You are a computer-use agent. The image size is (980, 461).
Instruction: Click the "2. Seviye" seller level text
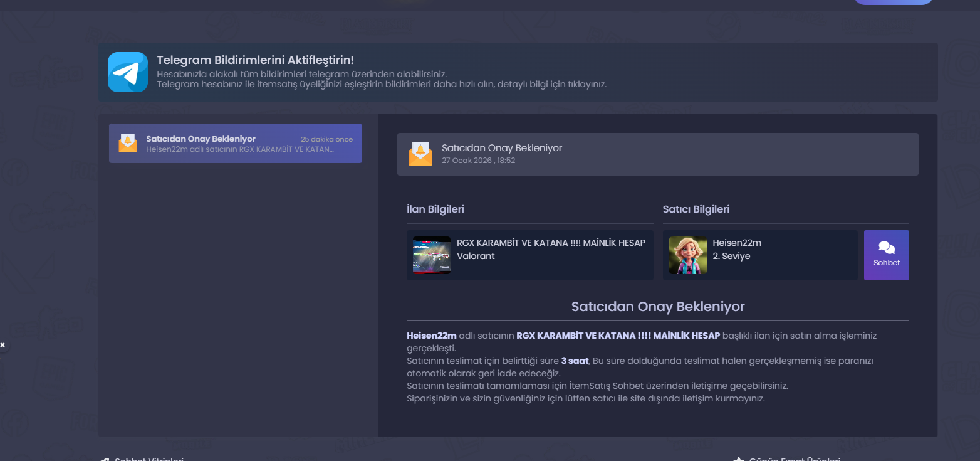coord(731,256)
